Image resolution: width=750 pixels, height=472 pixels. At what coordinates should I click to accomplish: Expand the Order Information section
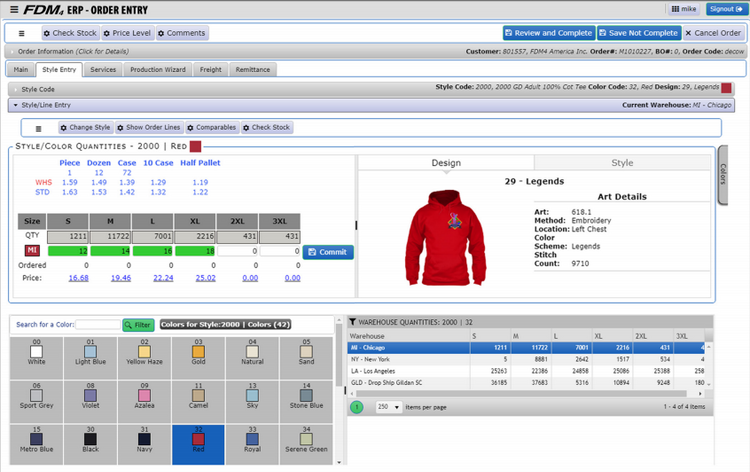pyautogui.click(x=375, y=51)
